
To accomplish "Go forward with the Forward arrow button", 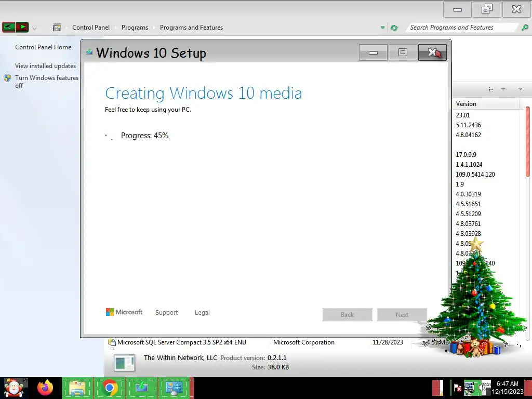I will [x=22, y=27].
